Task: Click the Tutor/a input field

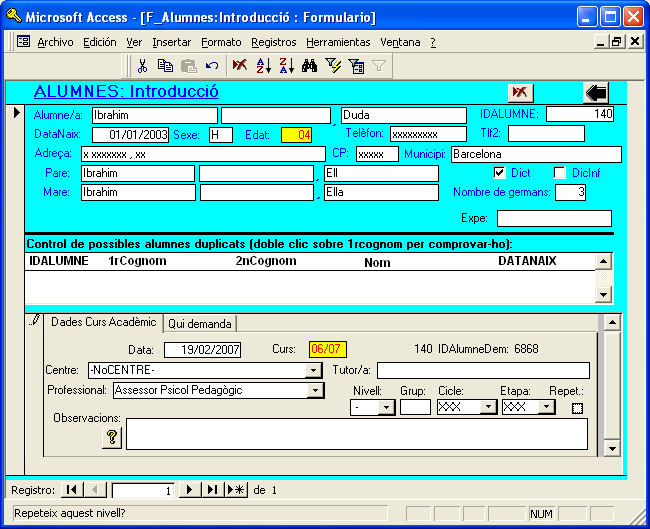Action: pos(483,370)
